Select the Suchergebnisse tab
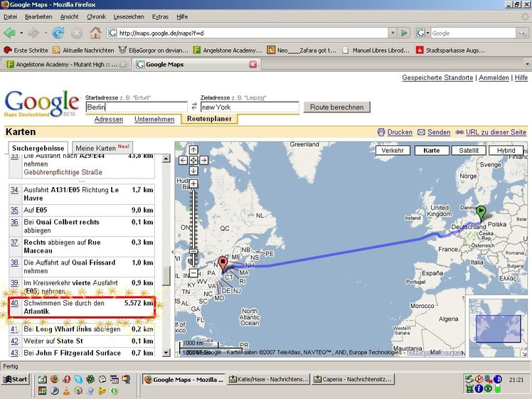 (38, 148)
